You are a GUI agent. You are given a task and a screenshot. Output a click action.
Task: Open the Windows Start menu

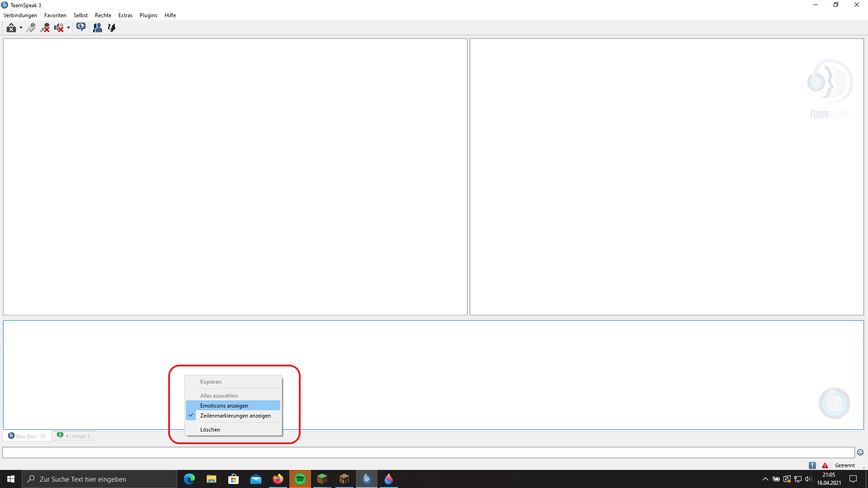point(11,479)
